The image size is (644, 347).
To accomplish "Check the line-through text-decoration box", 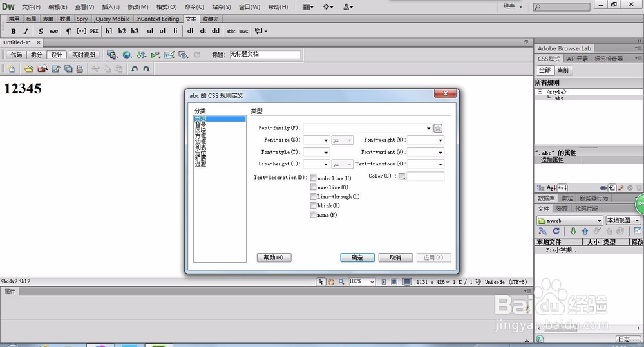I will tap(313, 196).
